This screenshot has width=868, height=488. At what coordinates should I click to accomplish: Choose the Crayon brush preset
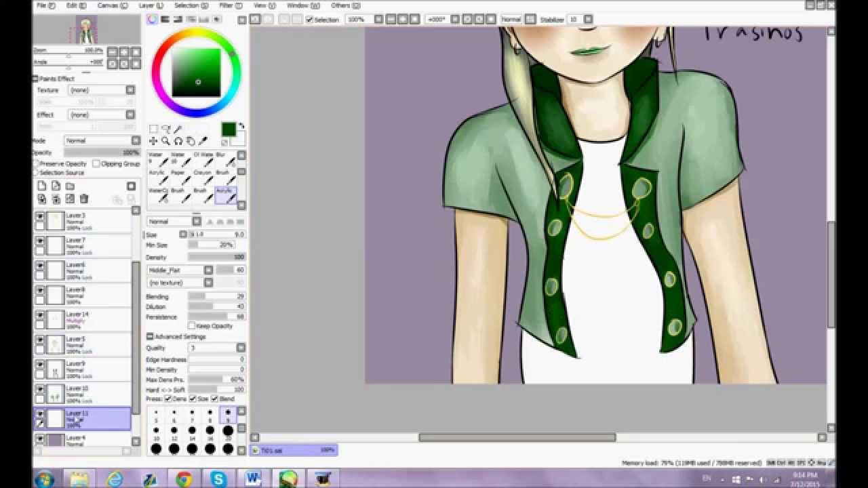[x=203, y=177]
